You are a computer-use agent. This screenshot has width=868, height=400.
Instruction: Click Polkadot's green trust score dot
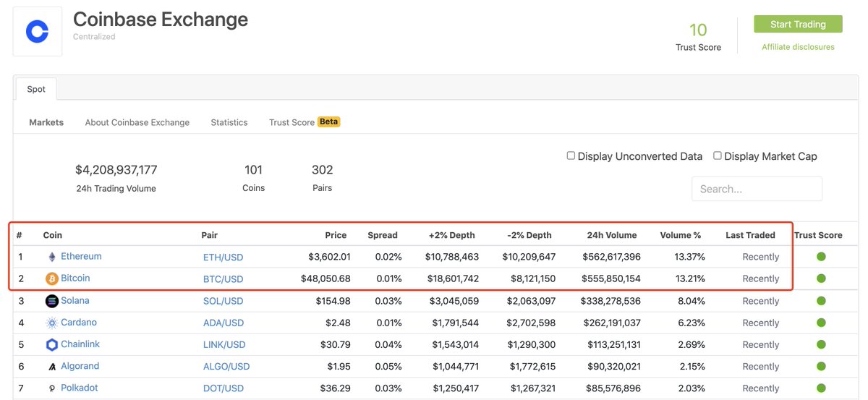(820, 388)
